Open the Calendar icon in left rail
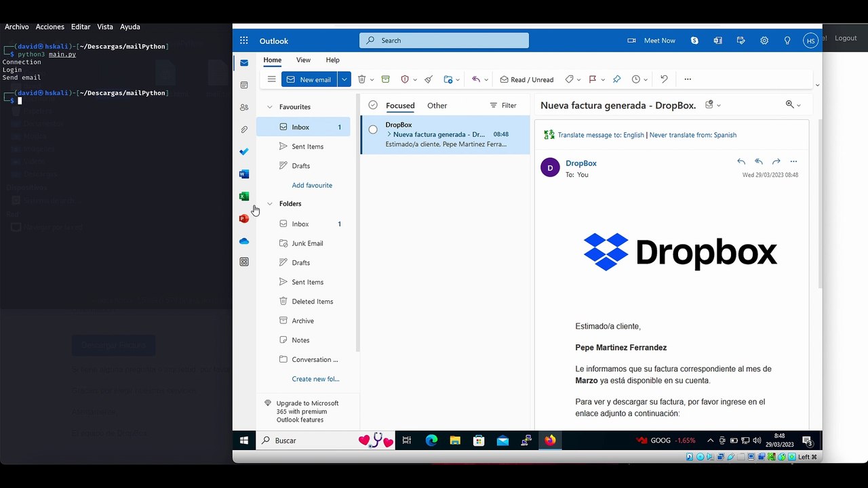868x488 pixels. 244,85
